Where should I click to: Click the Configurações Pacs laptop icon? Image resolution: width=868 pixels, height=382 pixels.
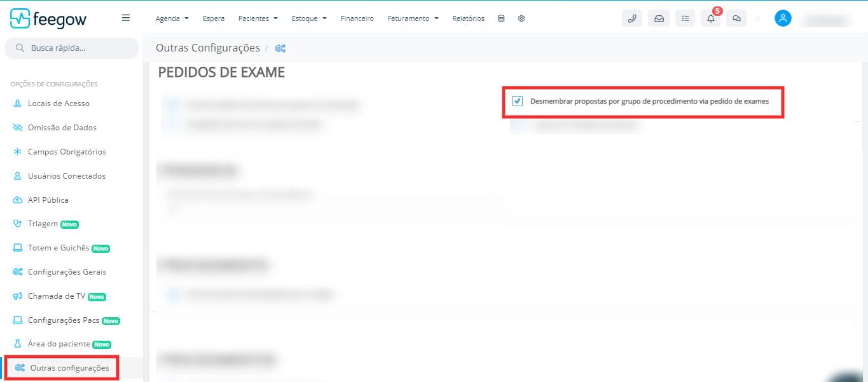tap(17, 320)
